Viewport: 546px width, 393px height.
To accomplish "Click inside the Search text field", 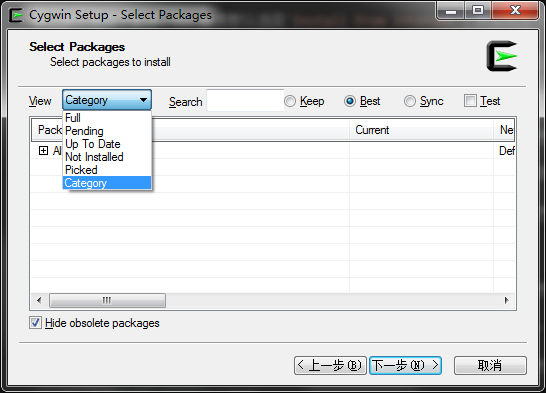I will click(245, 101).
